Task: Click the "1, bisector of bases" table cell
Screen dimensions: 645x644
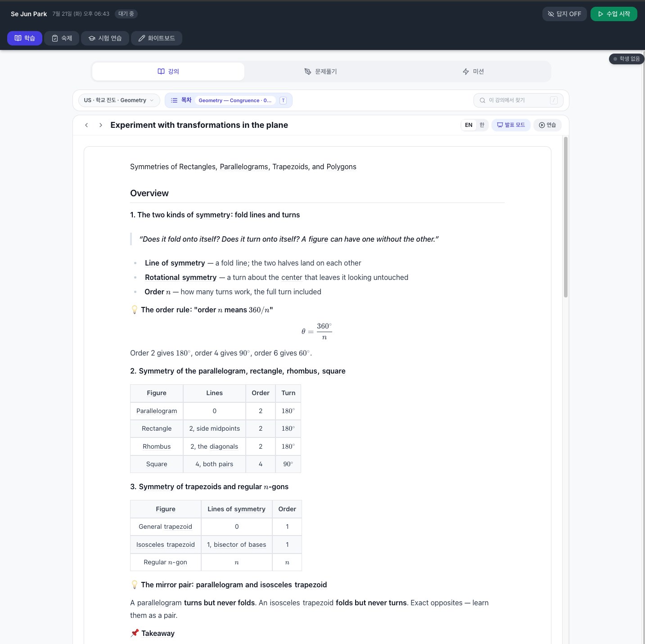Action: (x=237, y=545)
